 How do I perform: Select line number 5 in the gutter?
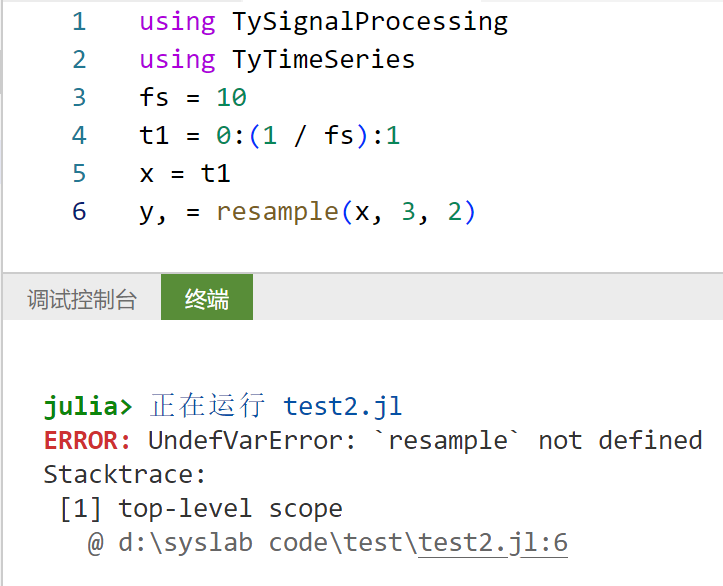pos(79,173)
